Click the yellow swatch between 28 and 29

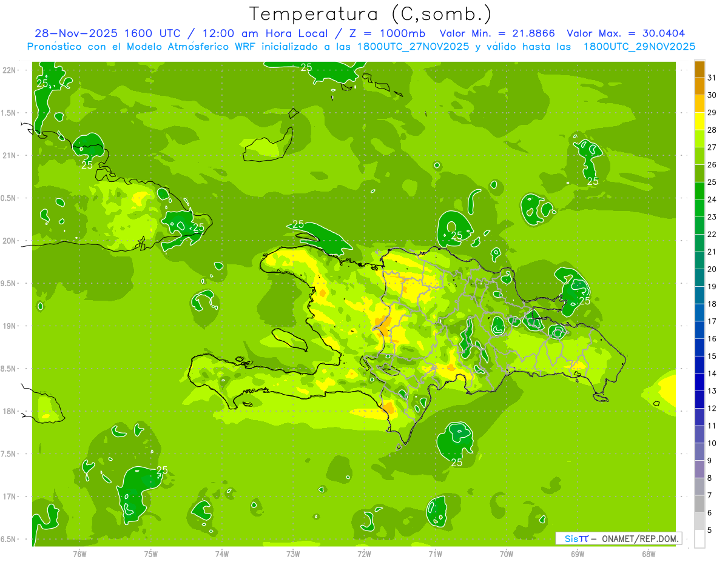pyautogui.click(x=699, y=121)
